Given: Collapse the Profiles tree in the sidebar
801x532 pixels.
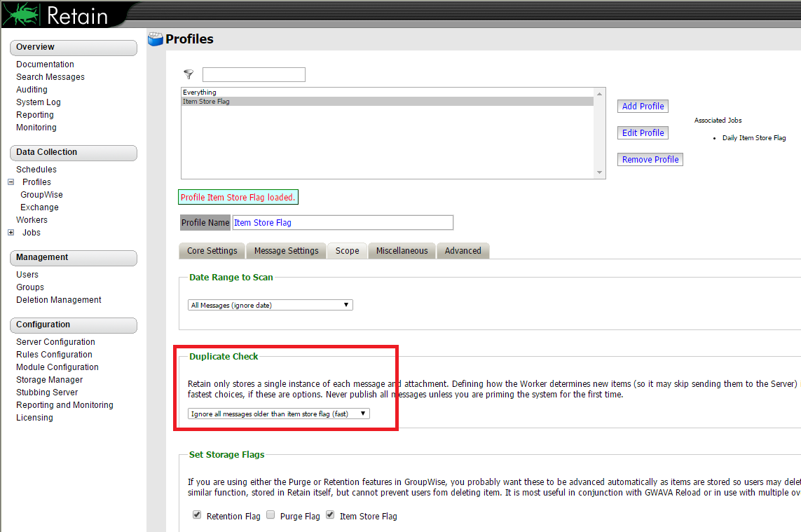Looking at the screenshot, I should (9, 182).
